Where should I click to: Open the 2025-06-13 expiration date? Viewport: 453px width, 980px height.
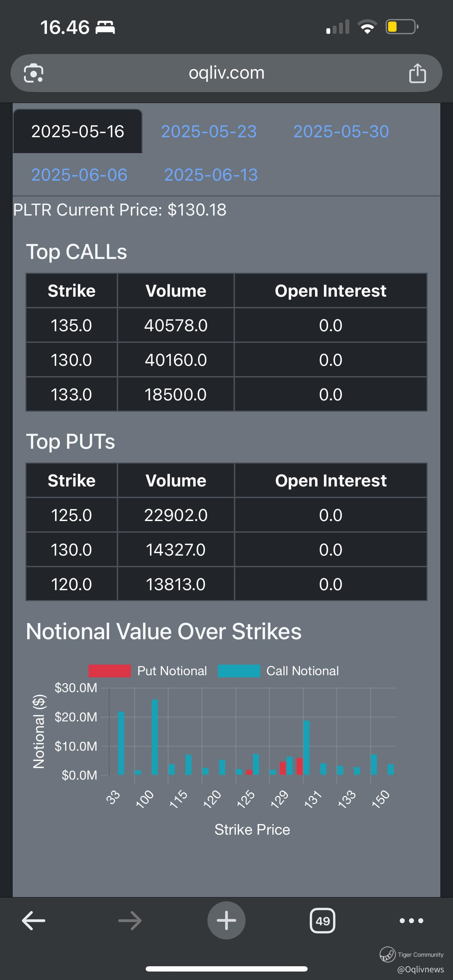[x=211, y=175]
